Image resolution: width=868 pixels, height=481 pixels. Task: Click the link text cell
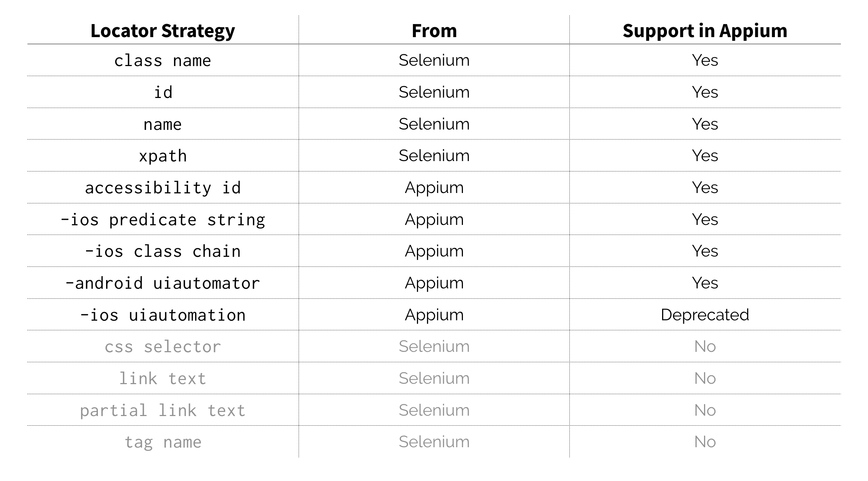(162, 379)
